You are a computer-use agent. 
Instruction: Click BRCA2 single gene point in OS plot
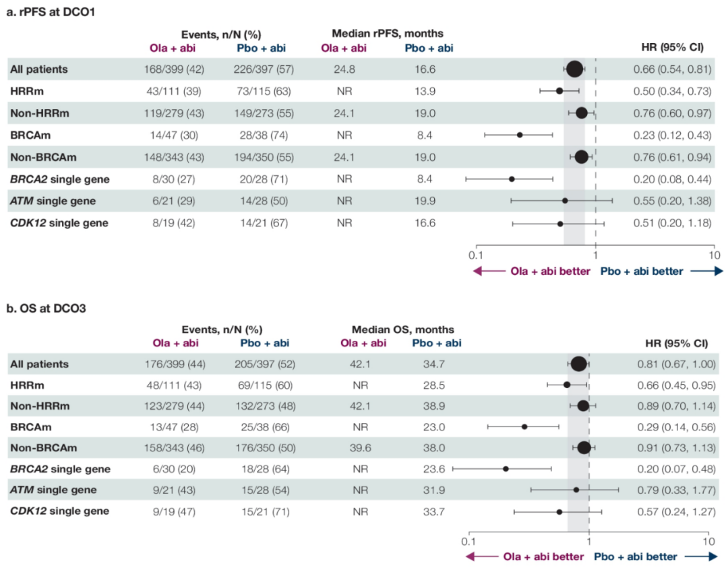(x=506, y=468)
